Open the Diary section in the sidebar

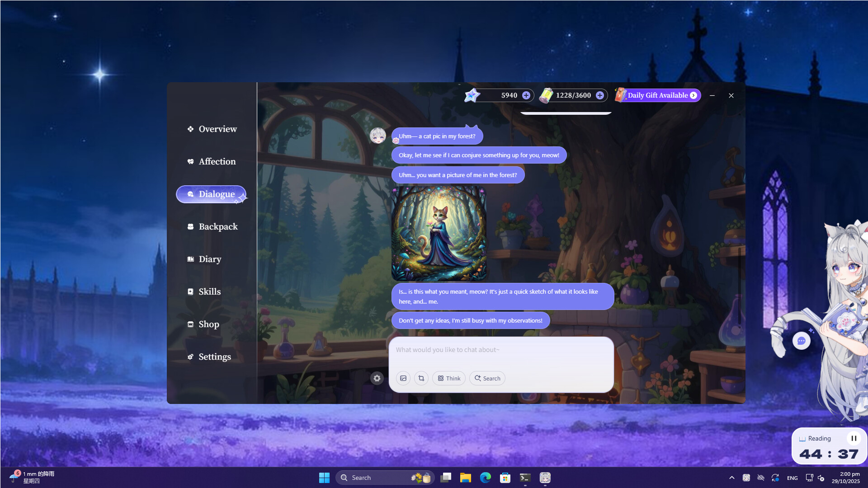pyautogui.click(x=209, y=259)
